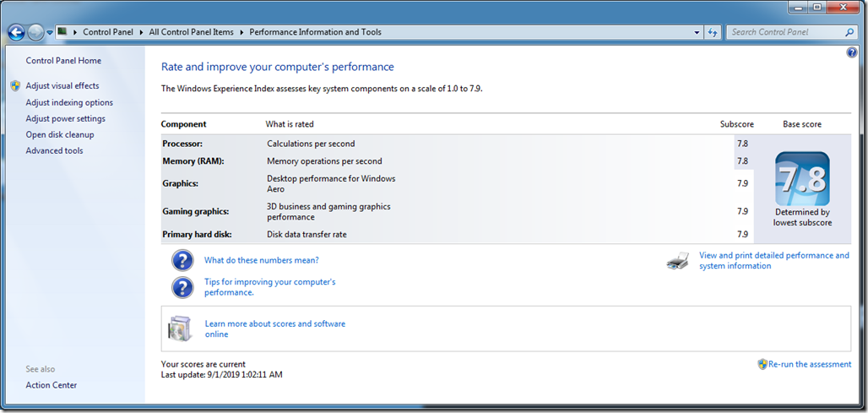Click the question icon beside What do these numbers mean
868x413 pixels.
click(182, 260)
